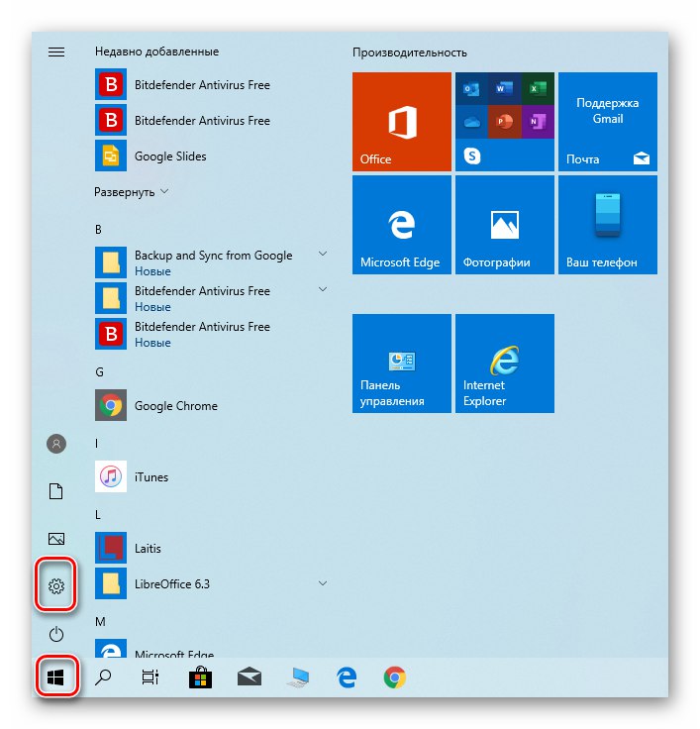Expand Bitdefender Antivirus Free folder chevron
The image size is (700, 729).
coord(323,289)
